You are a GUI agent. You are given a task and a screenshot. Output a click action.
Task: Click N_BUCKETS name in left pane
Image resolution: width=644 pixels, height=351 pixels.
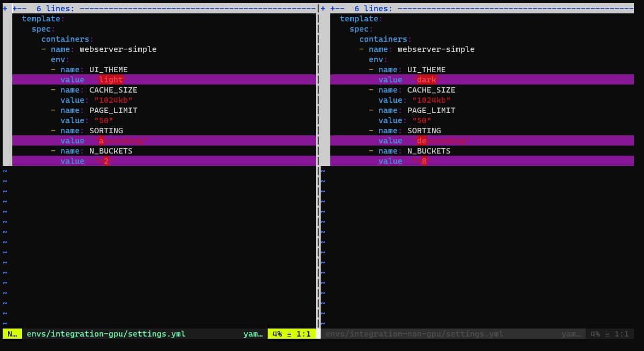pyautogui.click(x=111, y=151)
